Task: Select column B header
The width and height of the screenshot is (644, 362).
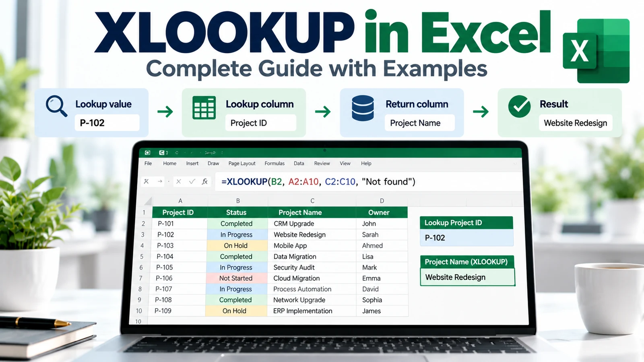Action: click(x=238, y=201)
